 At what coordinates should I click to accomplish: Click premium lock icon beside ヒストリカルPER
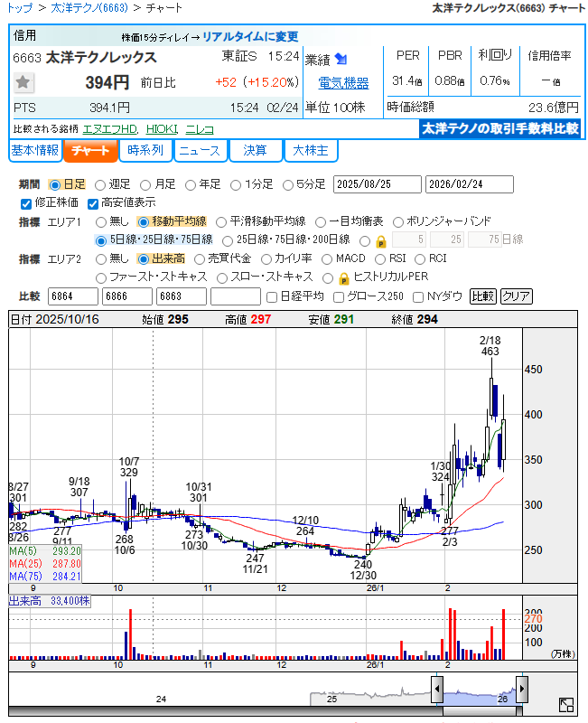344,278
